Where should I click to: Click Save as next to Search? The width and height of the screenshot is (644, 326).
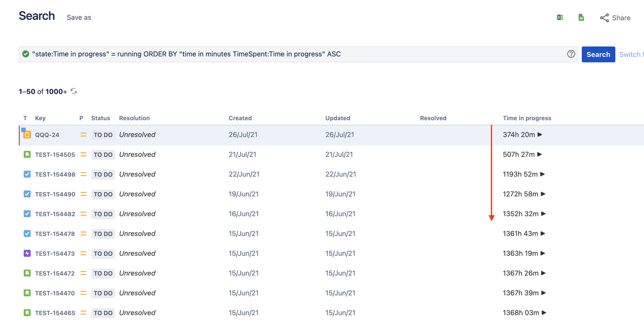pyautogui.click(x=79, y=17)
